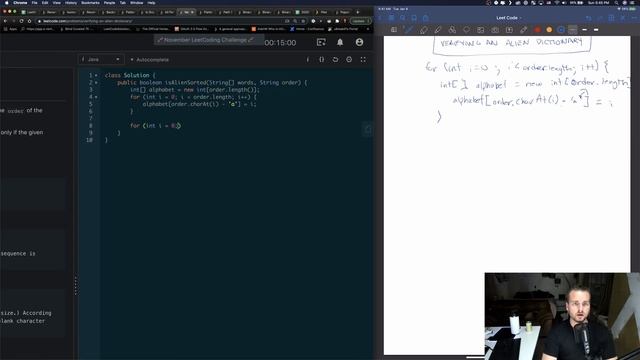The image size is (640, 360).
Task: Switch the code editor to fullscreen
Action: [363, 60]
